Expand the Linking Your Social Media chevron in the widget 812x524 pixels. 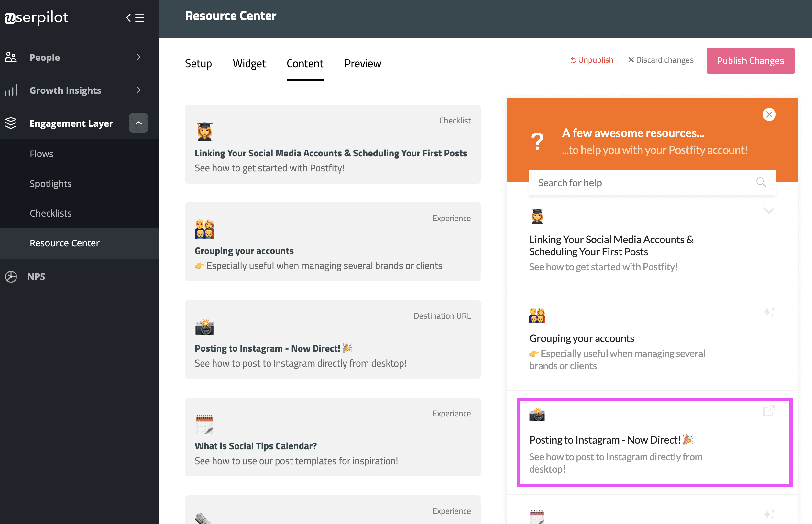click(769, 211)
